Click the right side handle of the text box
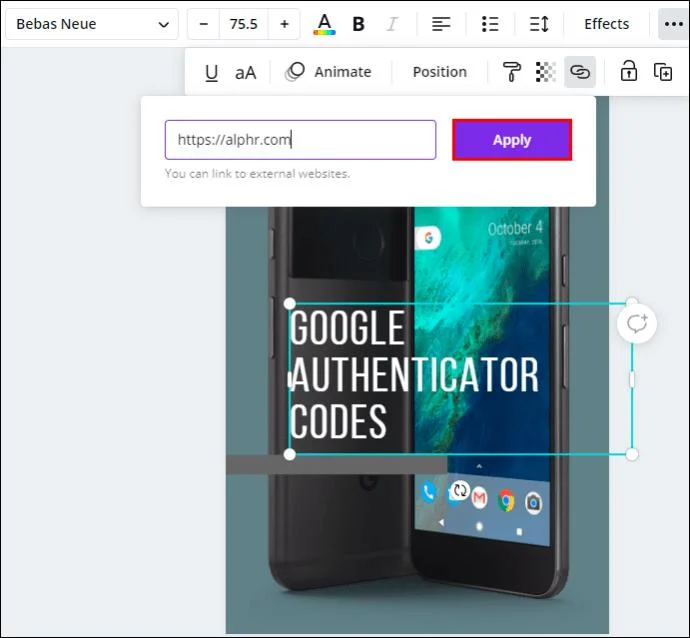 (632, 379)
